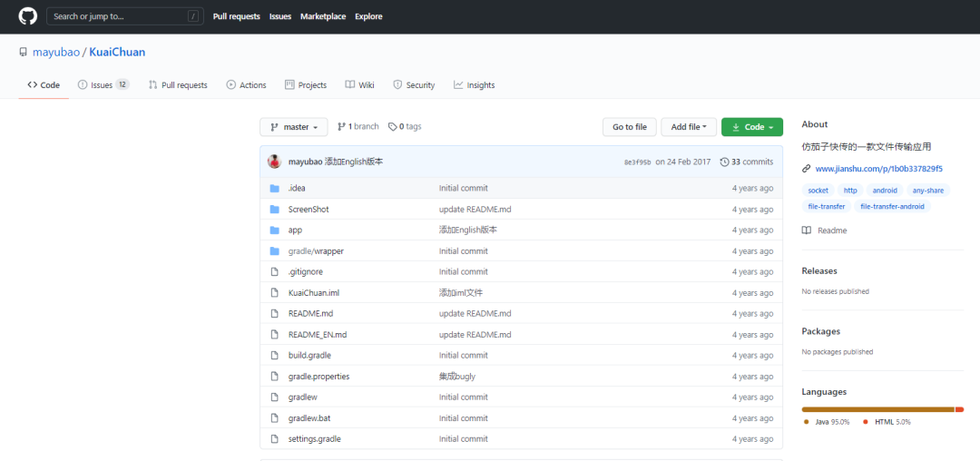Click the README_EN.md file icon

pyautogui.click(x=274, y=335)
